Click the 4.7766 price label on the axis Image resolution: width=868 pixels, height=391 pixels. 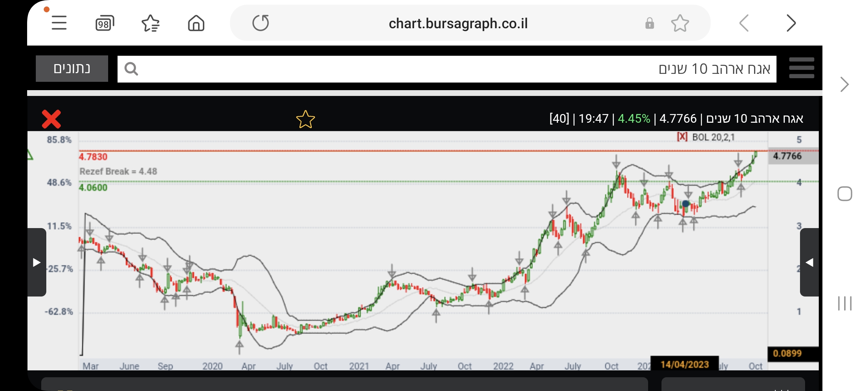pyautogui.click(x=788, y=156)
